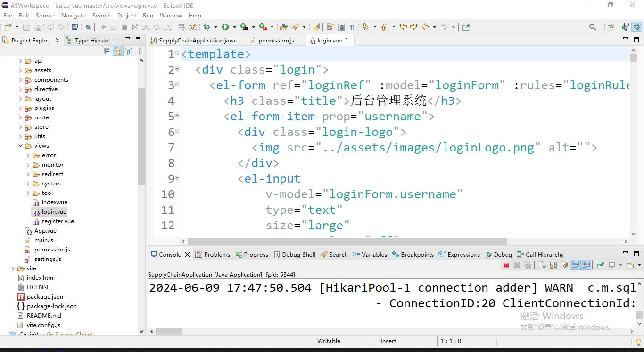Image resolution: width=644 pixels, height=352 pixels.
Task: Select package.json in the project tree
Action: click(x=45, y=297)
